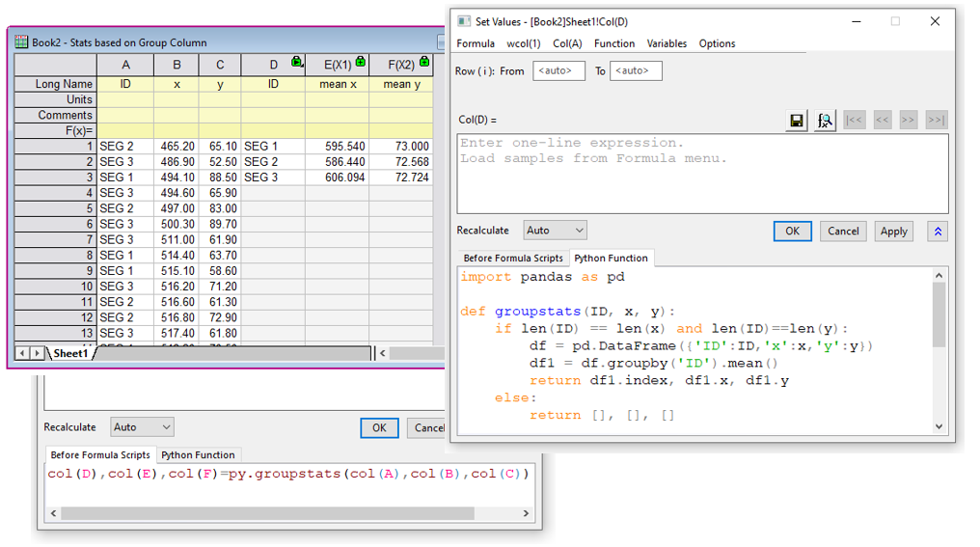Click the Row From input field
This screenshot has width=980, height=547.
pos(558,71)
